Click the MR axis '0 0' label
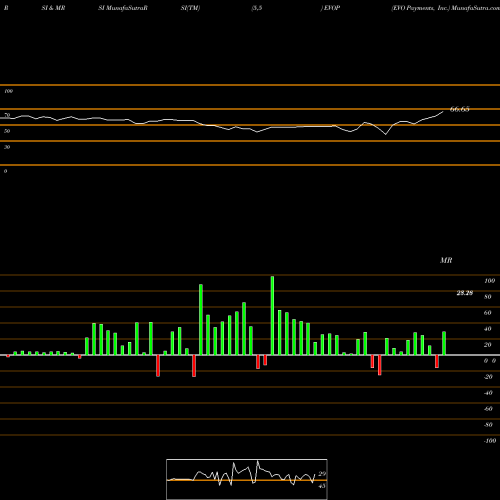The height and width of the screenshot is (500, 500). click(x=490, y=361)
